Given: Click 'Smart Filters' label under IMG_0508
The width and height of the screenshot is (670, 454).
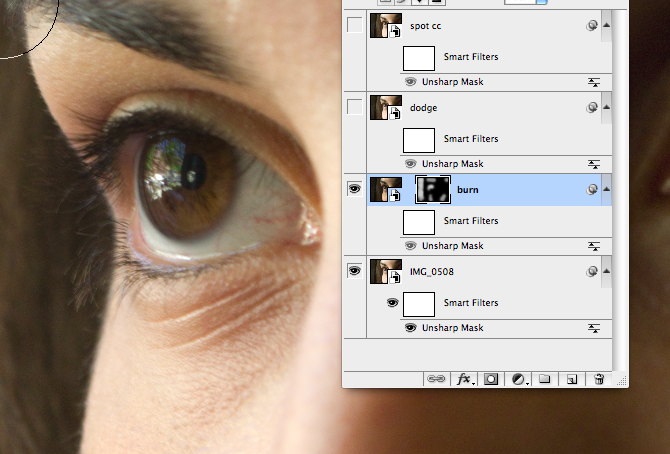Looking at the screenshot, I should tap(471, 303).
